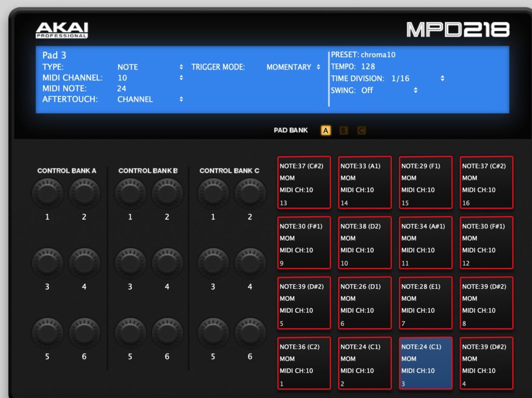Select pad 4 in the pad grid

point(486,363)
